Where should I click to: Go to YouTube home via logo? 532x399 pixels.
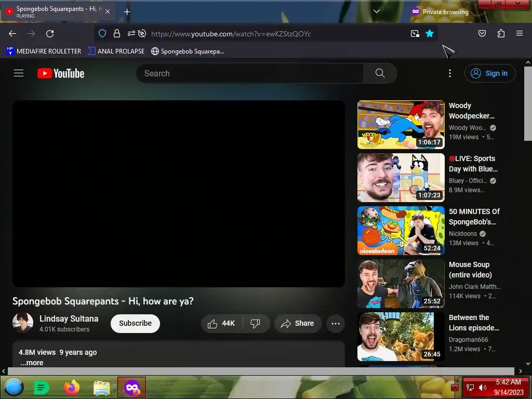[61, 73]
